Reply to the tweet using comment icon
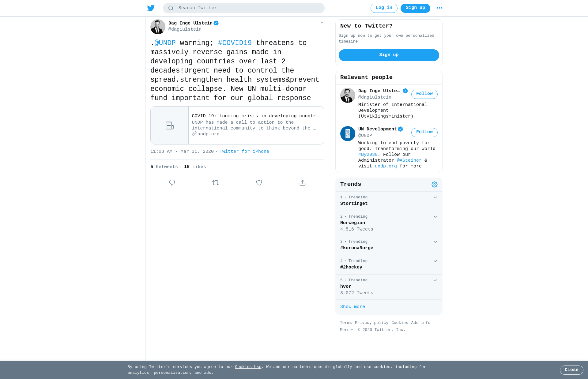The height and width of the screenshot is (379, 588). (172, 183)
